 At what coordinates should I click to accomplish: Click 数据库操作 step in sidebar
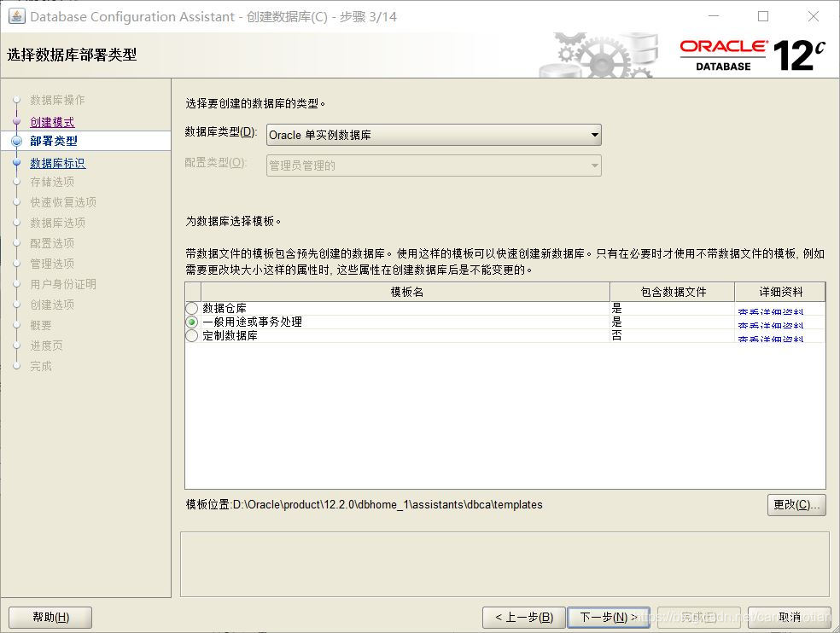(x=57, y=100)
